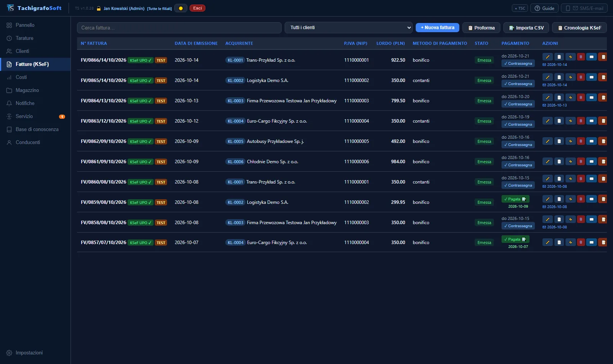Open Servizio with the notification badge
Viewport: 613px width, 364px height.
[x=35, y=116]
